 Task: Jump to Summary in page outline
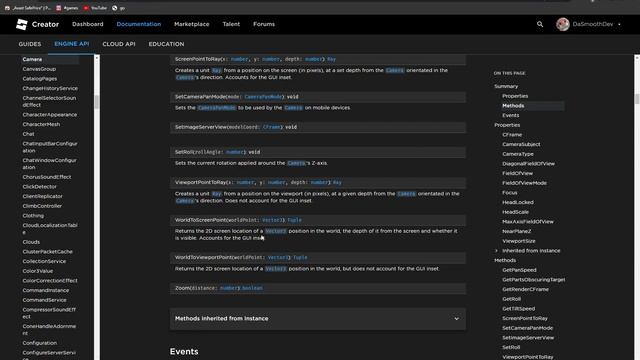506,86
